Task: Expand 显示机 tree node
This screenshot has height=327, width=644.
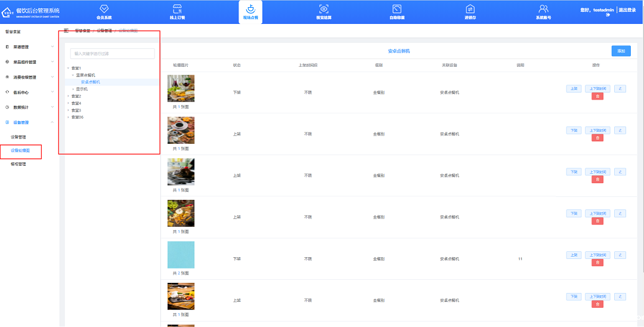Action: [x=81, y=89]
